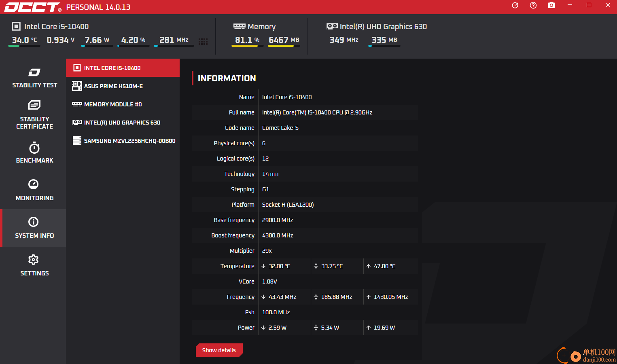This screenshot has width=617, height=364.
Task: Click maximum frequency 1430.05 MHz
Action: click(x=391, y=297)
